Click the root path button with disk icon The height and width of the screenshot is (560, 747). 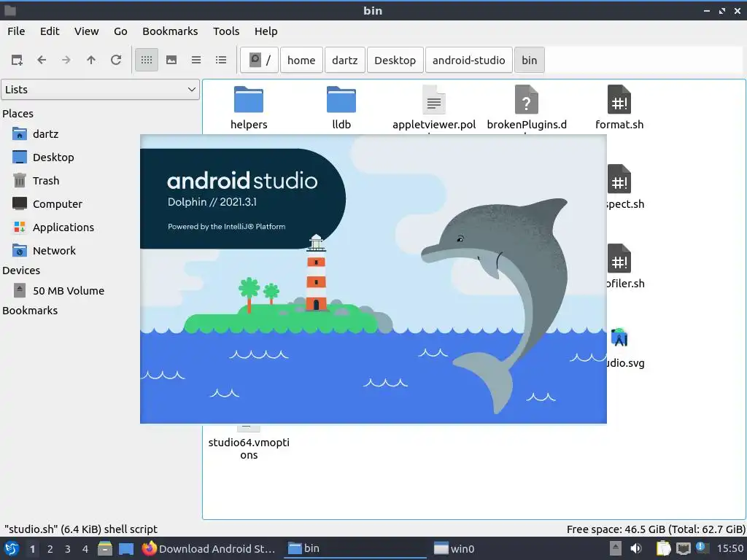(x=259, y=60)
